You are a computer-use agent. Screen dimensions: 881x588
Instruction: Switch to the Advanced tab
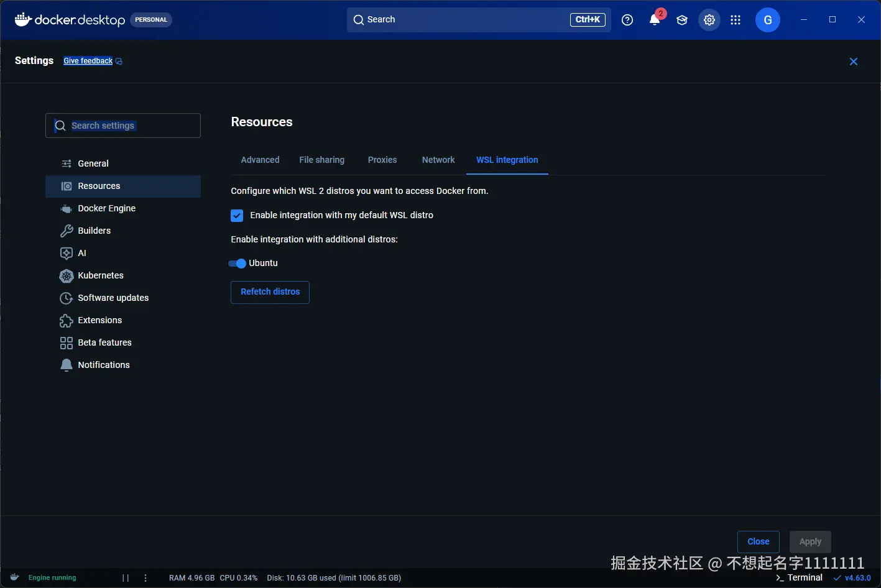260,160
